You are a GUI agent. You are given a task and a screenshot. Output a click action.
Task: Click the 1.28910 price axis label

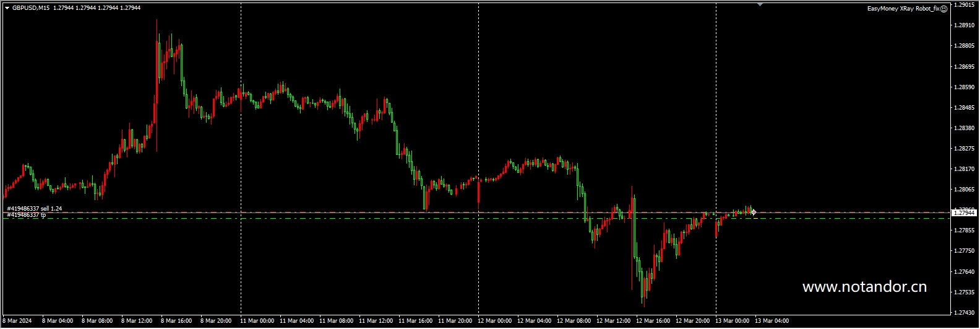click(x=965, y=25)
